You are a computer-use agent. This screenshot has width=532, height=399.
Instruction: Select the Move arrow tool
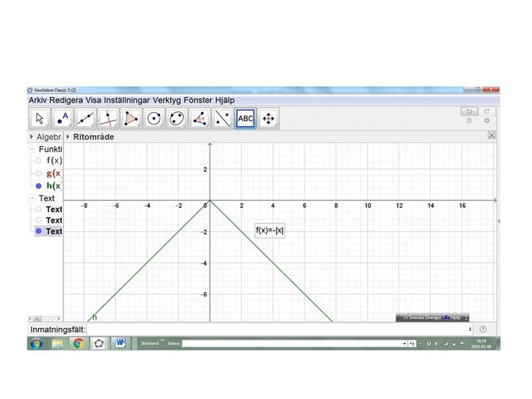[x=40, y=118]
